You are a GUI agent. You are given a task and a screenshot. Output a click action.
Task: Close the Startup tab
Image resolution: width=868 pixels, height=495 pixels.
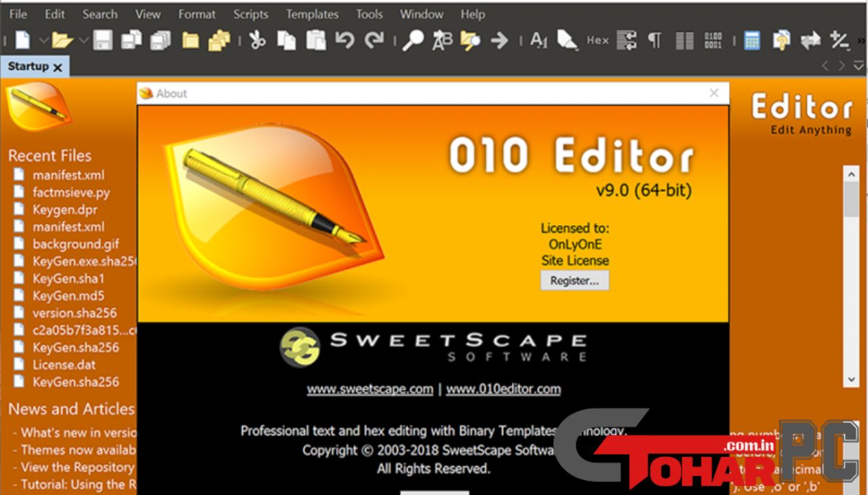coord(58,67)
